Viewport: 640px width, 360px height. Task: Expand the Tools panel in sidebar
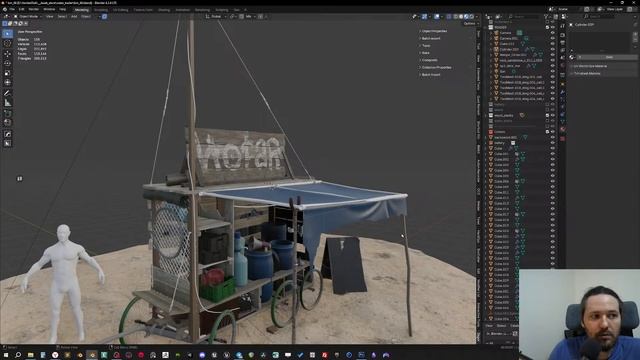[x=425, y=46]
